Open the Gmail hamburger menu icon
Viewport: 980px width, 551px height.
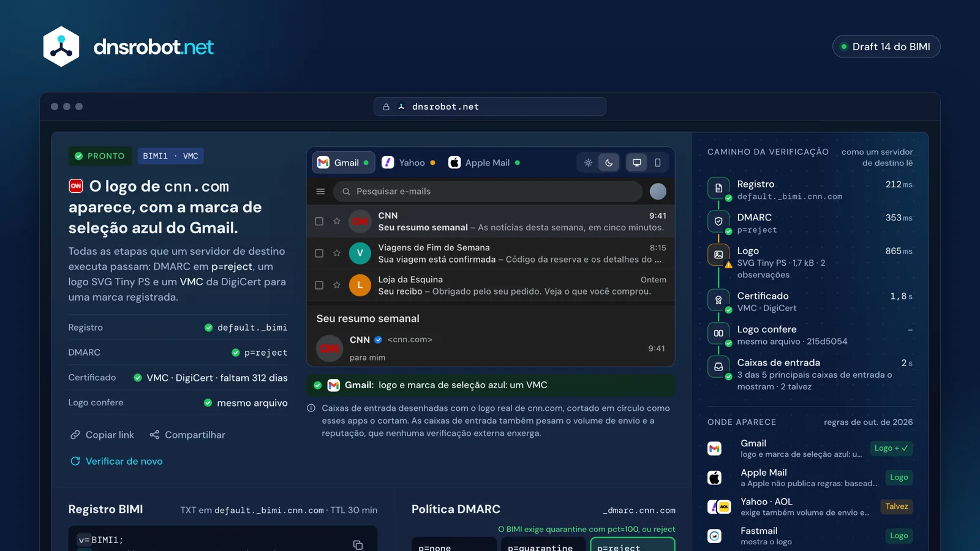tap(320, 192)
